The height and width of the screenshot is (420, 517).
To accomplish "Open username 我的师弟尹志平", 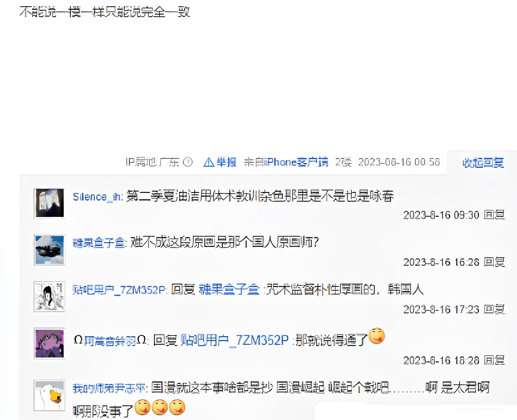I will tap(109, 388).
